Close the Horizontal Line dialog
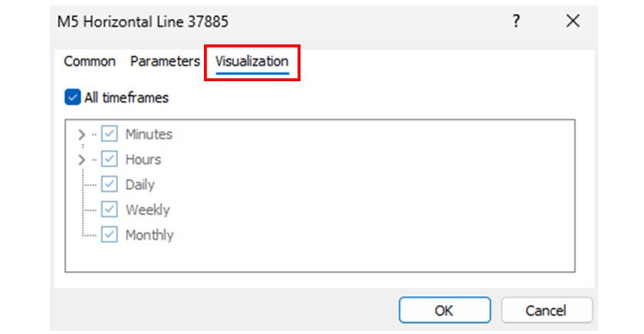The image size is (644, 334). pyautogui.click(x=573, y=22)
